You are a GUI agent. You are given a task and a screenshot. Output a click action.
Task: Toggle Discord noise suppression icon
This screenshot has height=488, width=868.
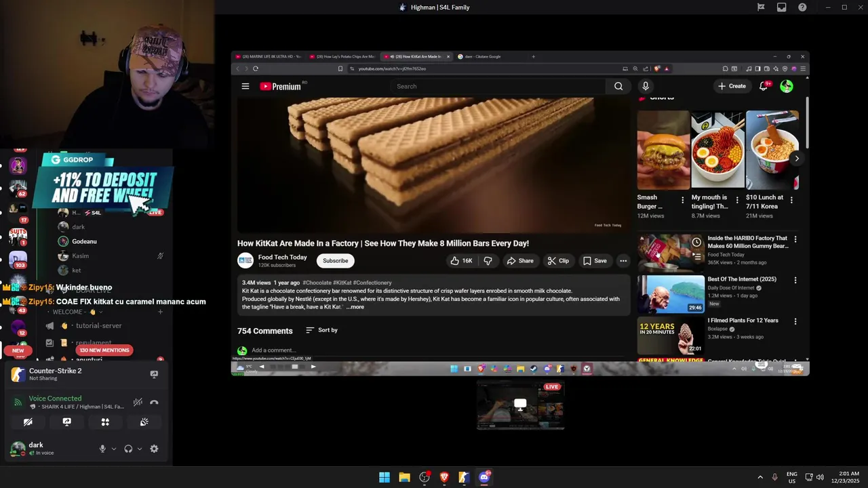click(138, 403)
